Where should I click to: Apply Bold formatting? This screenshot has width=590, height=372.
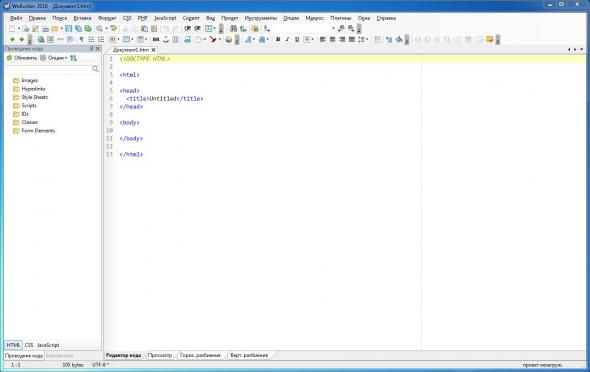278,39
